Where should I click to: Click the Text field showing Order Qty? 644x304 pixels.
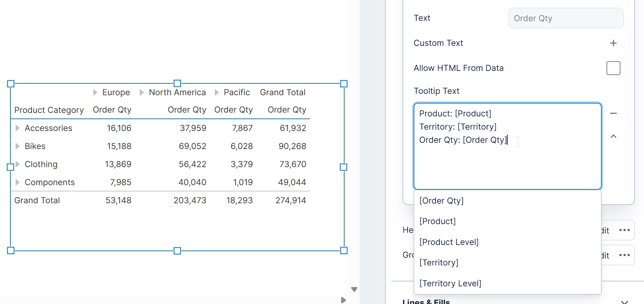pyautogui.click(x=566, y=18)
